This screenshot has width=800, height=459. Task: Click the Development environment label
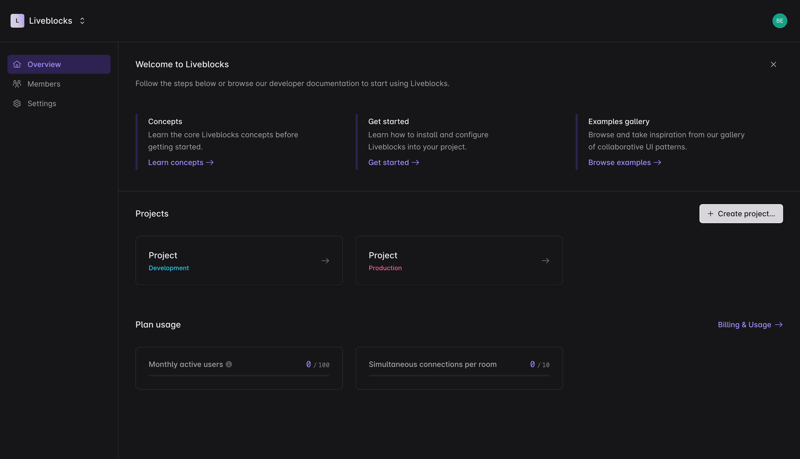pyautogui.click(x=168, y=268)
